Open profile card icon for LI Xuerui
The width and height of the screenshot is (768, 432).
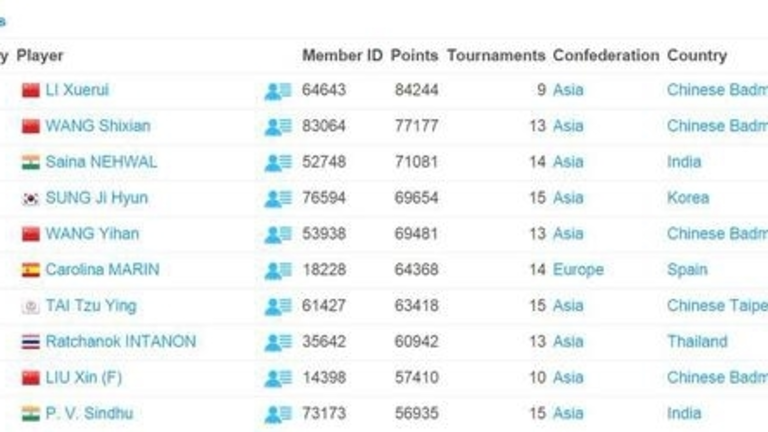point(277,91)
